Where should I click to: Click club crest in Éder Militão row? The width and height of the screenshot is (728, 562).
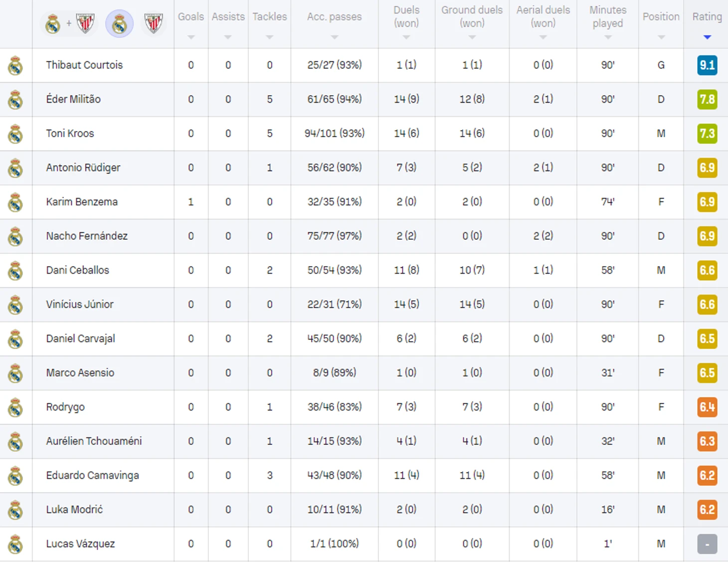pyautogui.click(x=15, y=100)
